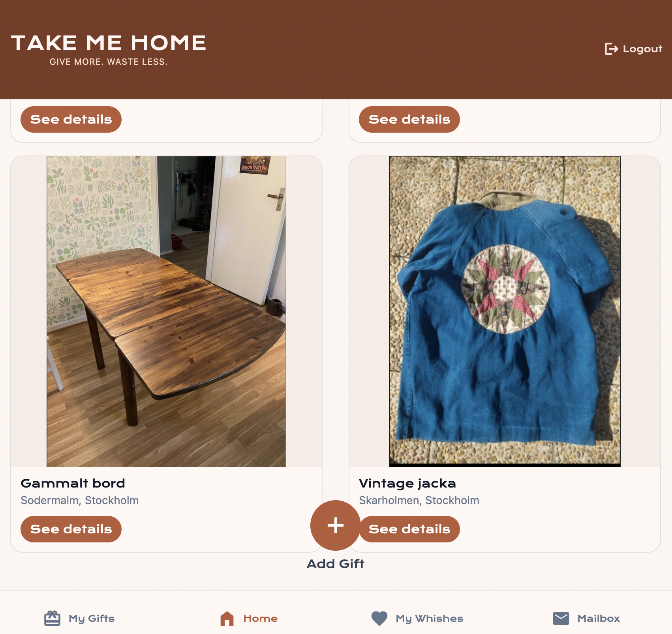Click the top-right See details button
The width and height of the screenshot is (672, 634).
(409, 119)
